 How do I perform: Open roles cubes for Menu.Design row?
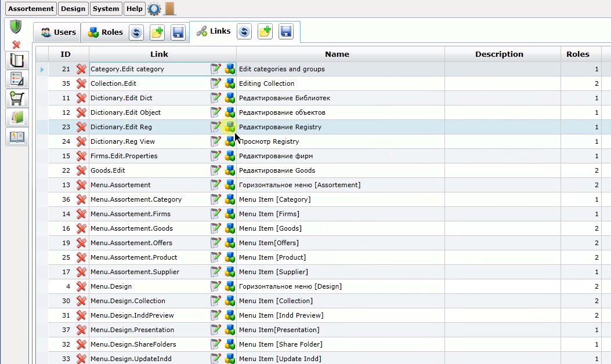(230, 286)
